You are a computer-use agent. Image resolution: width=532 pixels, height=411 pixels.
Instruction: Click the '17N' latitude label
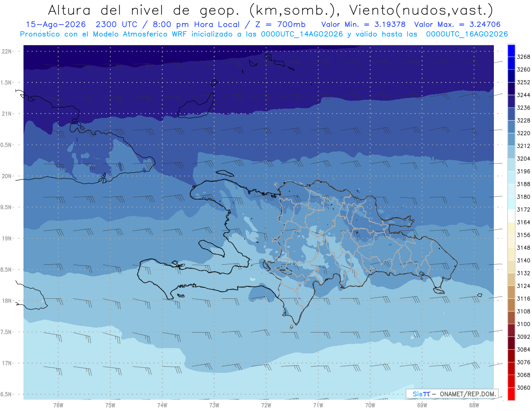pyautogui.click(x=7, y=363)
